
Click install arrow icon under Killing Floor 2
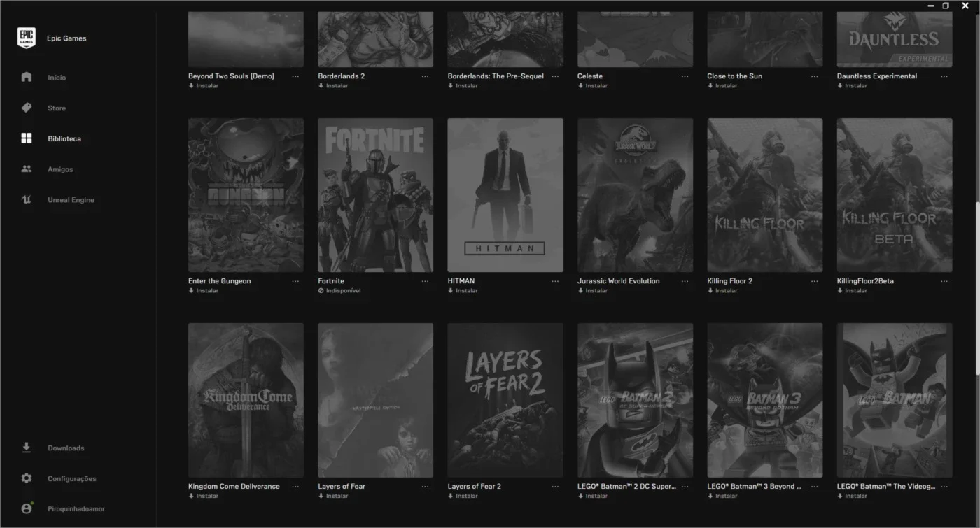coord(710,290)
